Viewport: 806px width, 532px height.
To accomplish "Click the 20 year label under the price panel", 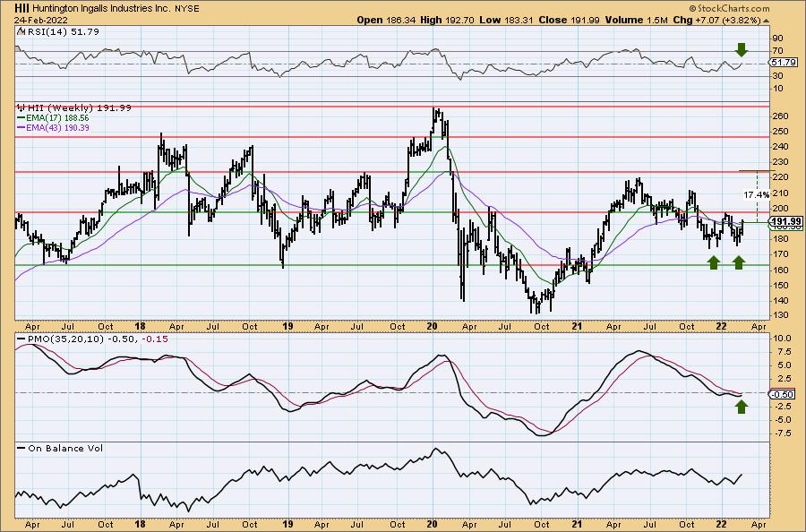I will [433, 326].
